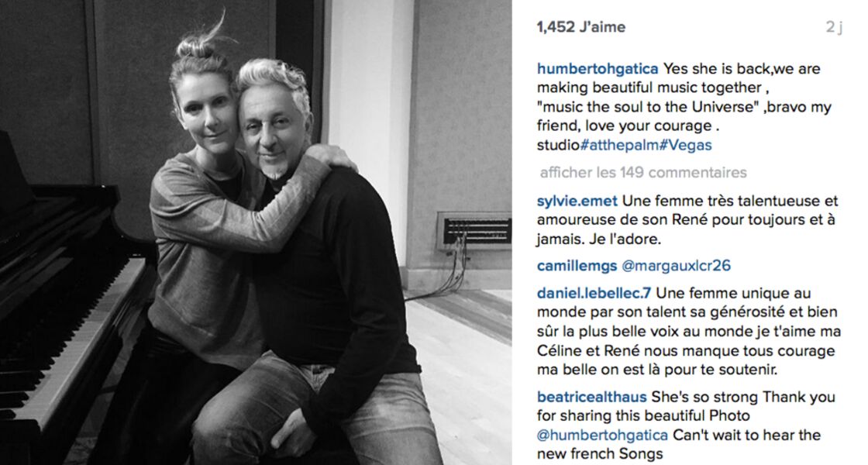Viewport: 868px width, 465px height.
Task: View the 1,452 J'aime likes list
Action: click(x=581, y=26)
